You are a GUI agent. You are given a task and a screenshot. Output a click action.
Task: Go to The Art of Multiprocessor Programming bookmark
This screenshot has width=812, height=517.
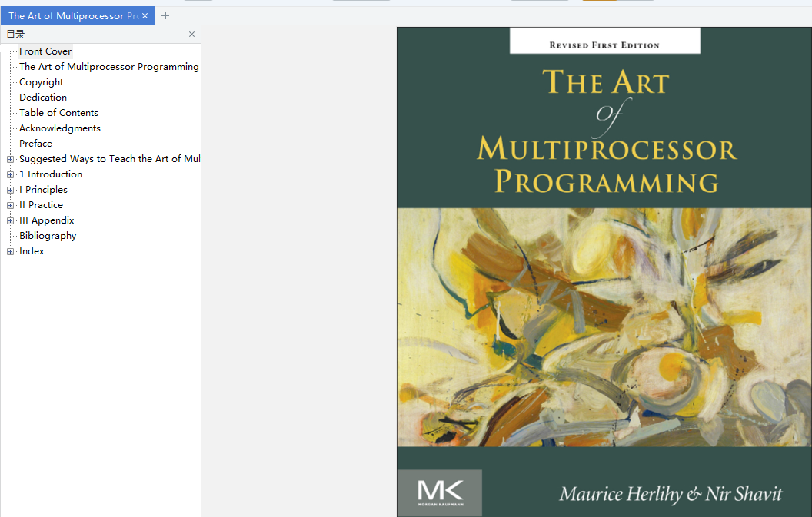coord(108,67)
